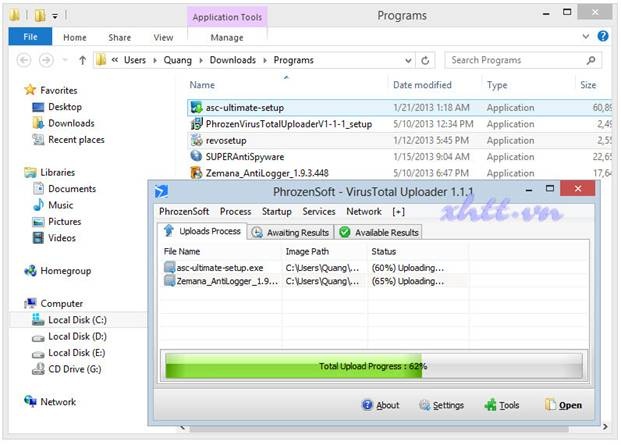Click the Videos library film icon
Viewport: 621px width, 445px height.
[38, 238]
